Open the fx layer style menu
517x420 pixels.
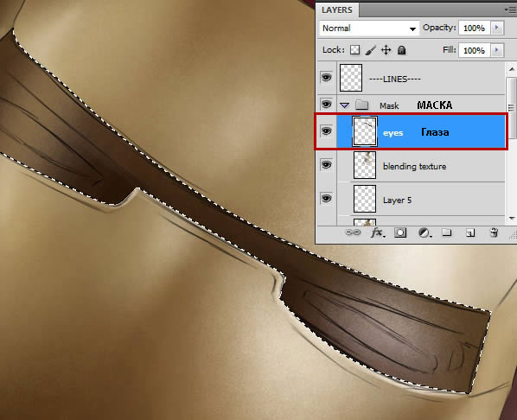coord(377,232)
